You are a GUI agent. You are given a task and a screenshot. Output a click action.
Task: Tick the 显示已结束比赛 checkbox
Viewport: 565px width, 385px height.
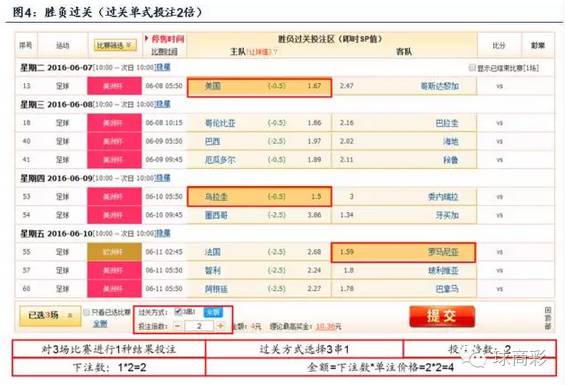tap(472, 67)
